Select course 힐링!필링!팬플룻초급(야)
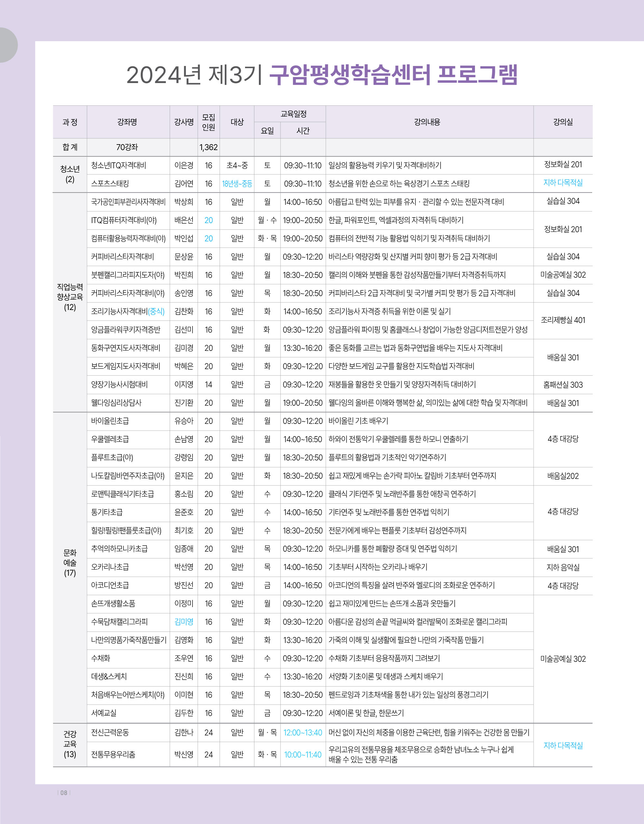The height and width of the screenshot is (824, 644). pyautogui.click(x=127, y=531)
